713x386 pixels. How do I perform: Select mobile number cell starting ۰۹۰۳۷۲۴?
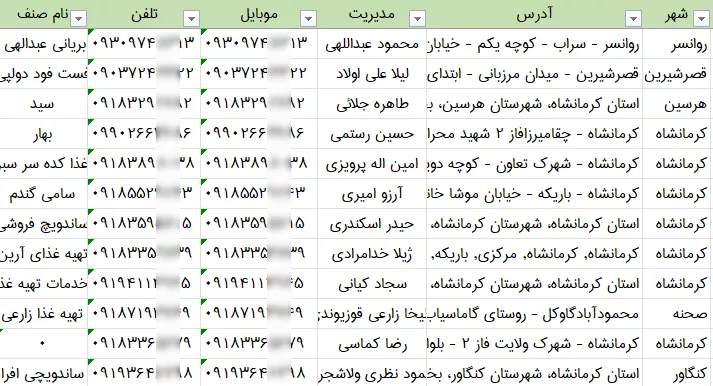click(x=259, y=74)
